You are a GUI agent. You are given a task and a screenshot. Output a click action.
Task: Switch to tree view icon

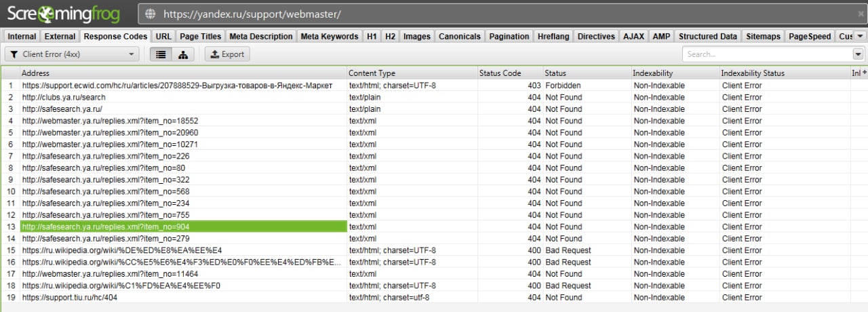pos(182,54)
